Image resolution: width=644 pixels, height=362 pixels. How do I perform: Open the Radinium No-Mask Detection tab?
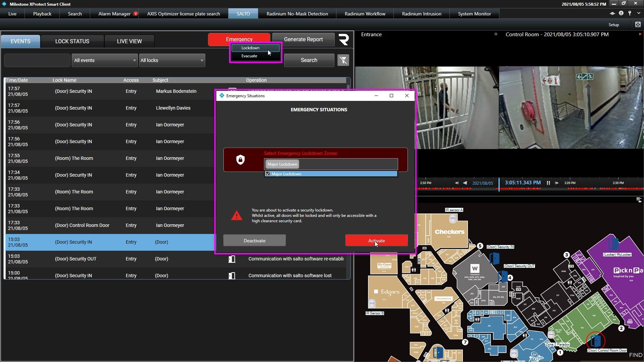[297, 14]
